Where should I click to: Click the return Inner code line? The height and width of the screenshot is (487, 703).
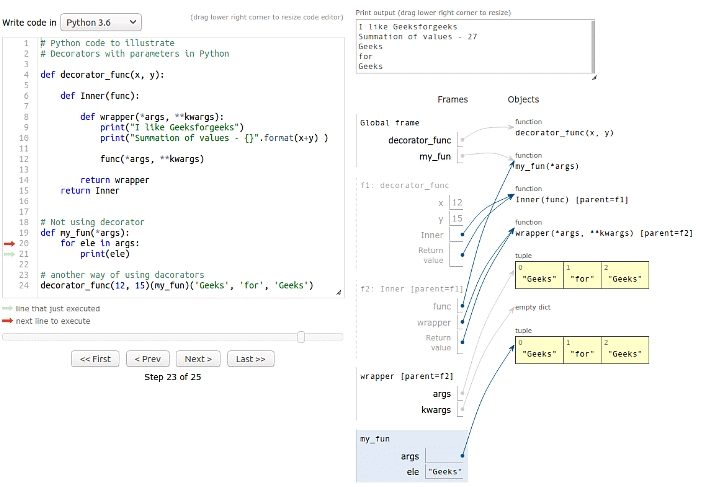[90, 191]
